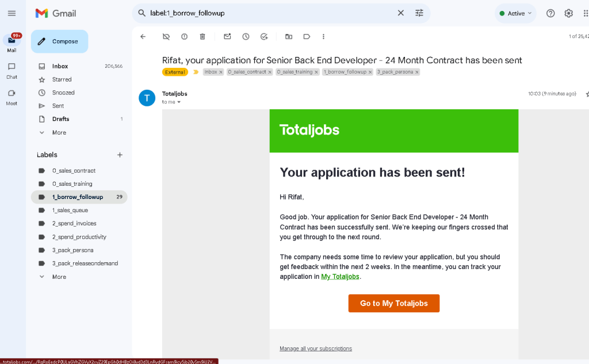Select the 2_spend_productivity label
Screen dimensions: 589x364
(x=79, y=237)
